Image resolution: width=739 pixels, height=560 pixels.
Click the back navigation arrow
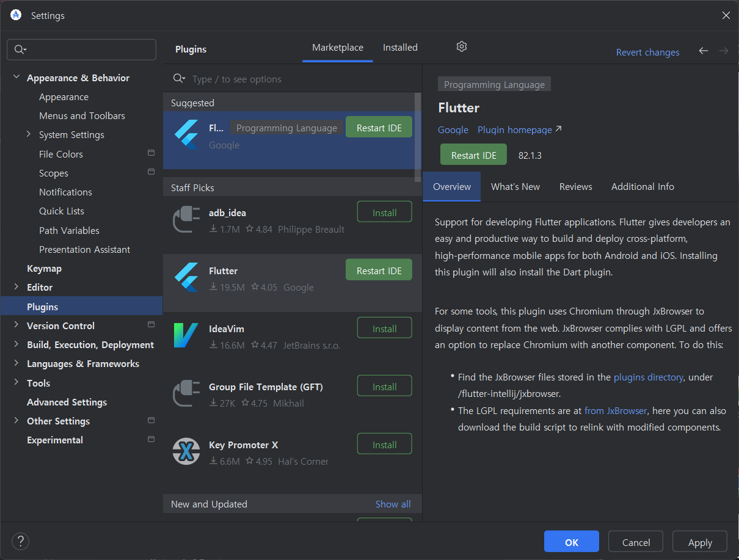pyautogui.click(x=704, y=51)
